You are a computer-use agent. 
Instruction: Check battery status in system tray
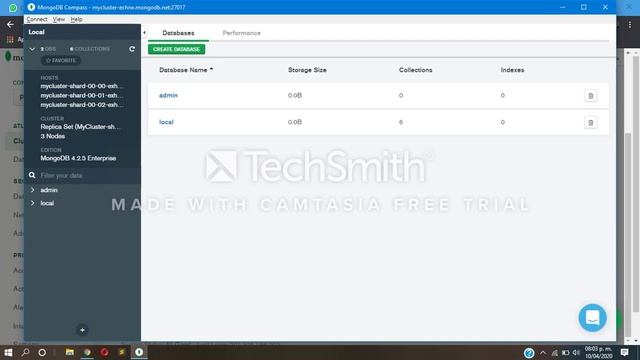pos(565,353)
